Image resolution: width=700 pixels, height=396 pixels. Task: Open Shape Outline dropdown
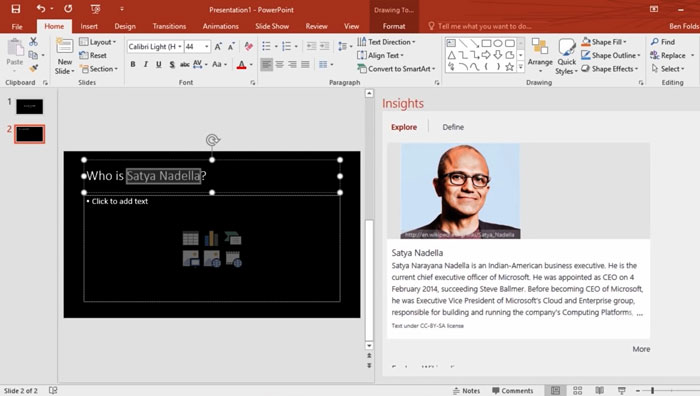pyautogui.click(x=611, y=55)
